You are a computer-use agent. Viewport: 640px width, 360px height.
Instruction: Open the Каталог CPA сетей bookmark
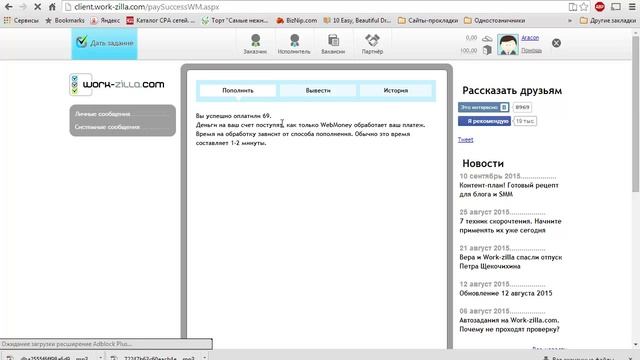pos(161,20)
